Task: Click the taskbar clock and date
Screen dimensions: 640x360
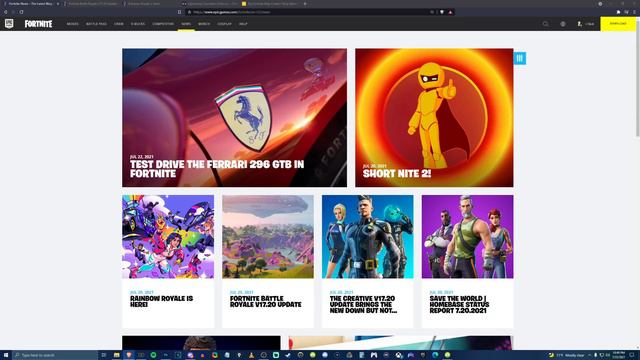Action: (x=618, y=355)
